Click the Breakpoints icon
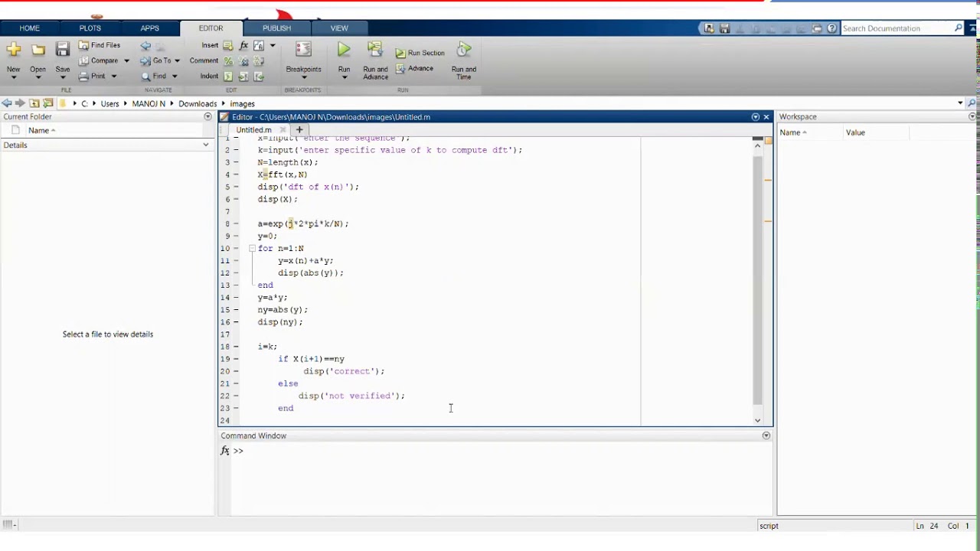 coord(303,50)
